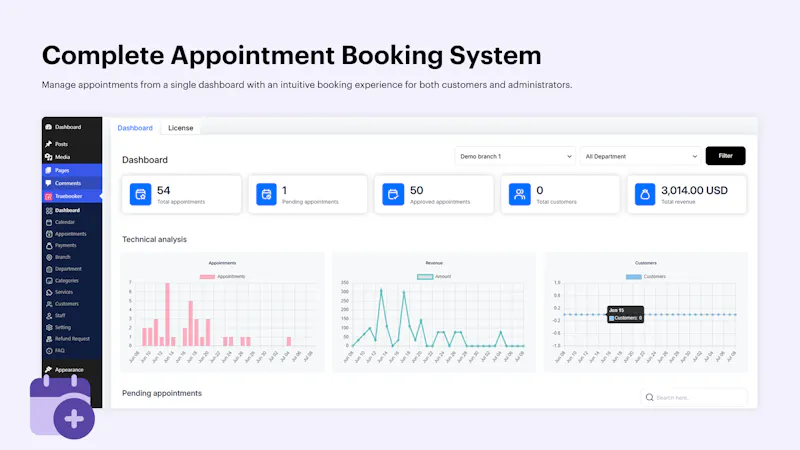Click the 50 Approved appointments value
Image resolution: width=800 pixels, height=450 pixels.
click(416, 190)
